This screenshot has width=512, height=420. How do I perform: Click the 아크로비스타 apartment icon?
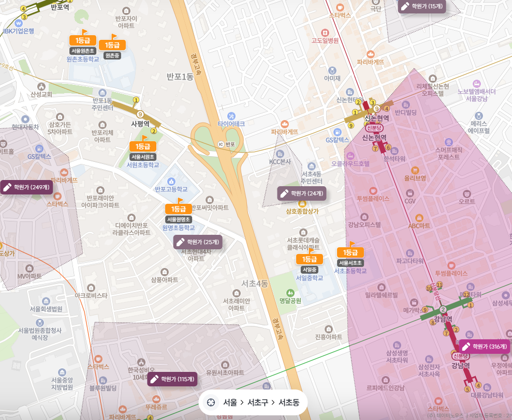[x=91, y=288]
